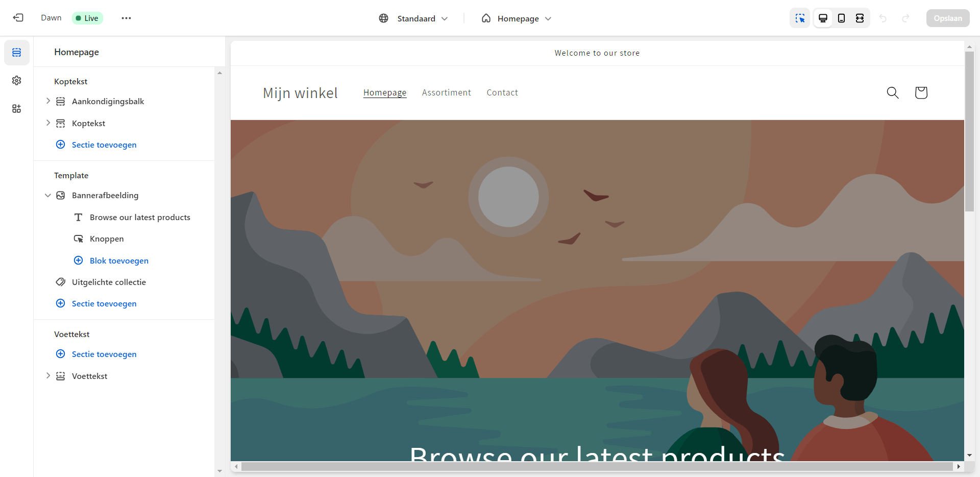Collapse the Bannerafbeelding section
This screenshot has height=477, width=980.
48,195
